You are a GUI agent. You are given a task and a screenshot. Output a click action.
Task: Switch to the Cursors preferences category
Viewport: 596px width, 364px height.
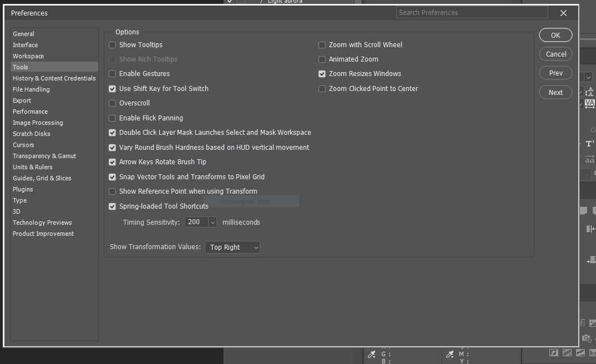pyautogui.click(x=23, y=144)
